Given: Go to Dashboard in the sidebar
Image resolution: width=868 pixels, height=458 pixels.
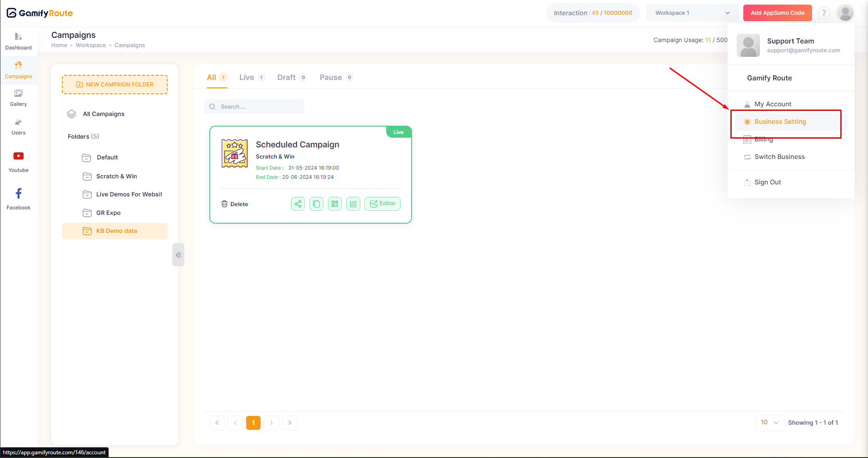Looking at the screenshot, I should (x=18, y=41).
